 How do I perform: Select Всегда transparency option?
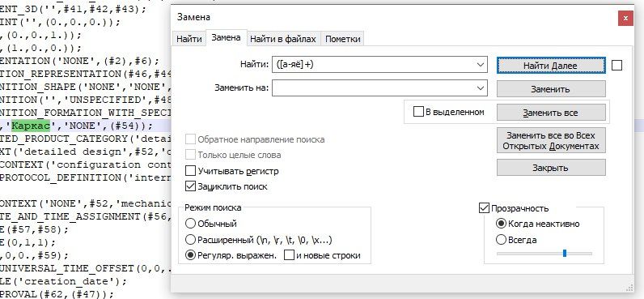tap(501, 239)
